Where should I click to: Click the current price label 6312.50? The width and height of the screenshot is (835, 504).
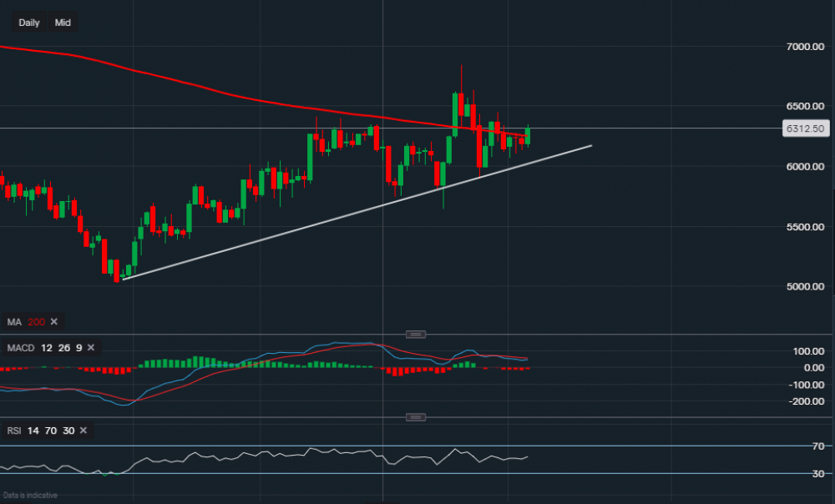806,129
